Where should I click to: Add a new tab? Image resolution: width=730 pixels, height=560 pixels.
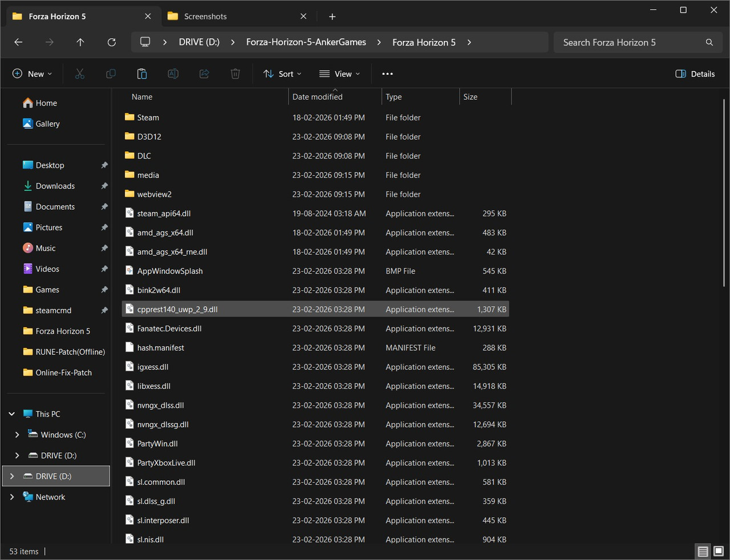pos(332,17)
